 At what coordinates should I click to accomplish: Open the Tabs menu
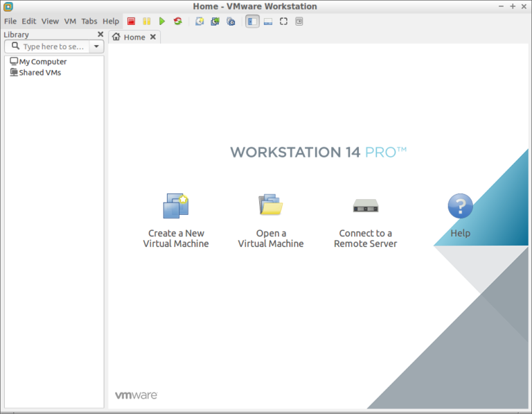pyautogui.click(x=89, y=21)
